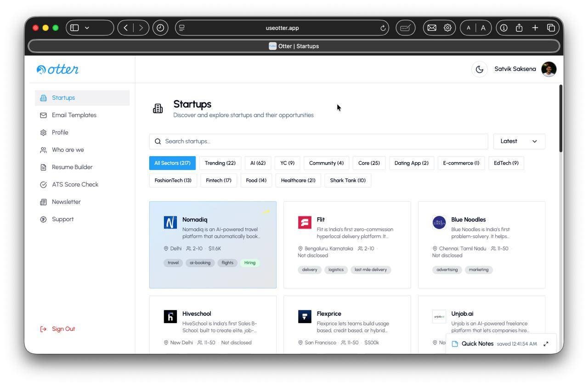
Task: Click the Otter logo in the sidebar
Action: pos(57,69)
